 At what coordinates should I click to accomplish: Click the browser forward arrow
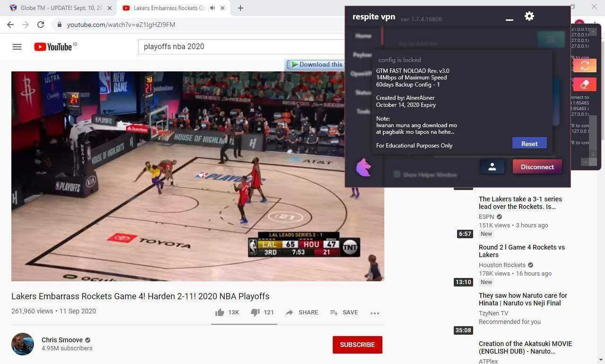[x=26, y=25]
